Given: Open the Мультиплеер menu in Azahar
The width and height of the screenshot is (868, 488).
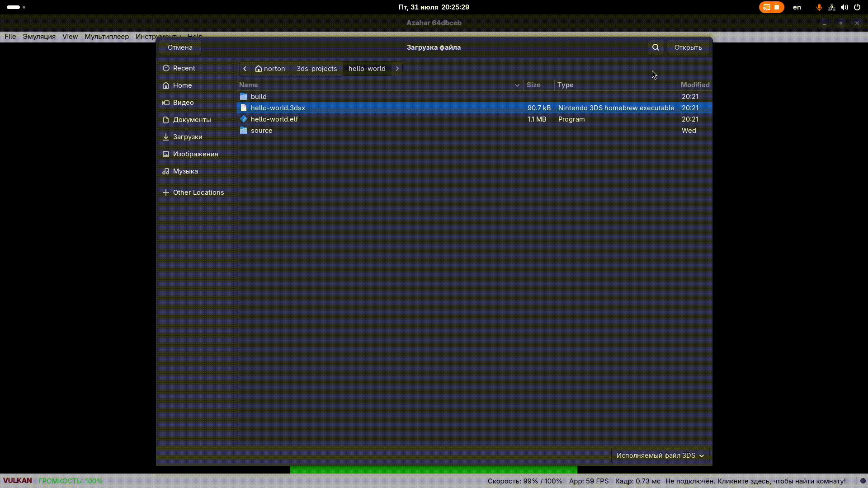Looking at the screenshot, I should click(107, 37).
